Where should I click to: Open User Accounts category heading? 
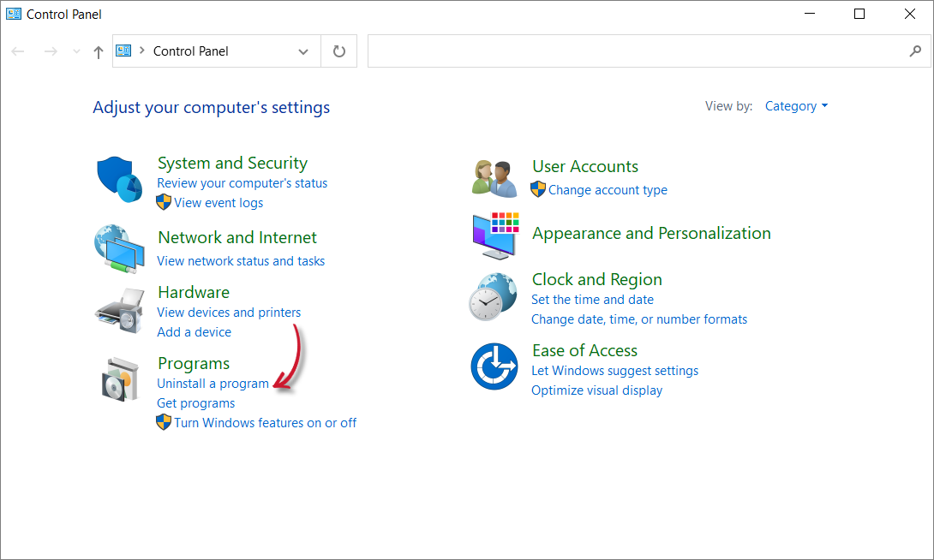(585, 166)
